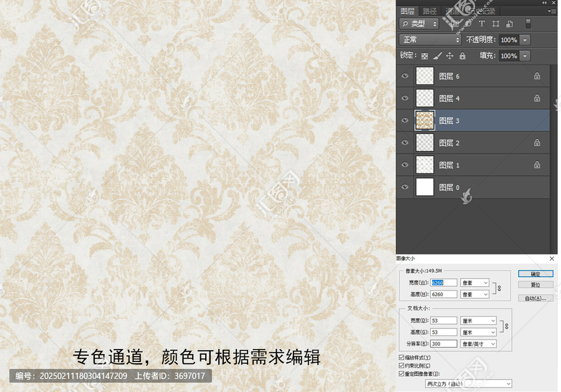Click the 高度(H) pixel height field
561x392 pixels.
pyautogui.click(x=444, y=294)
